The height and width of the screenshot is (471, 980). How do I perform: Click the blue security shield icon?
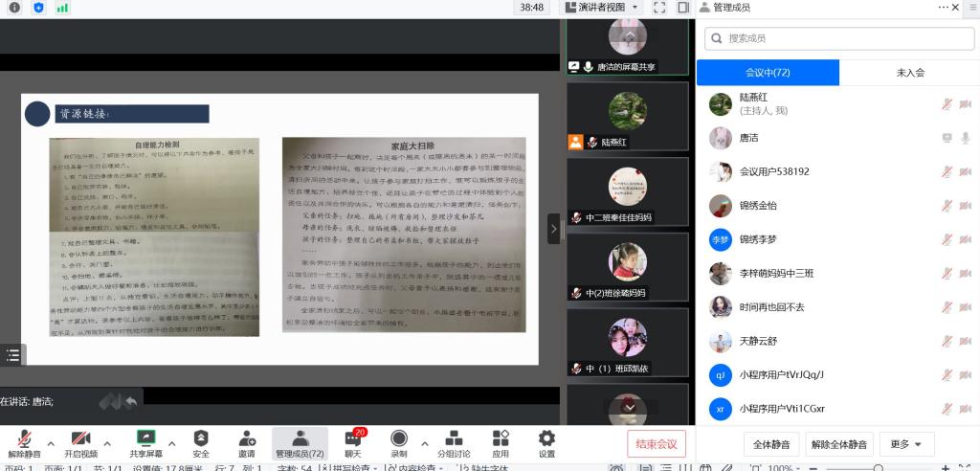(x=38, y=8)
